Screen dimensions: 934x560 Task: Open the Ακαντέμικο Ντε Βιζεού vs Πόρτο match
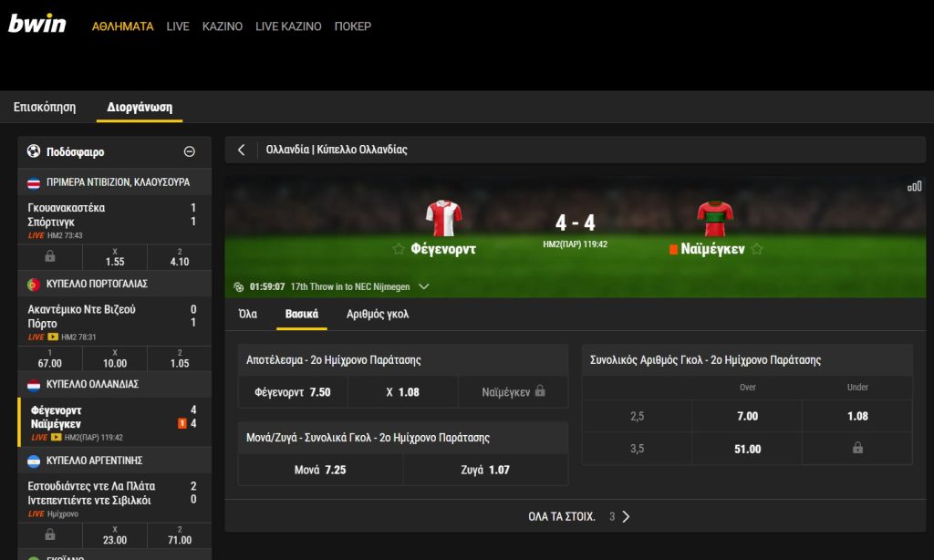tap(114, 322)
